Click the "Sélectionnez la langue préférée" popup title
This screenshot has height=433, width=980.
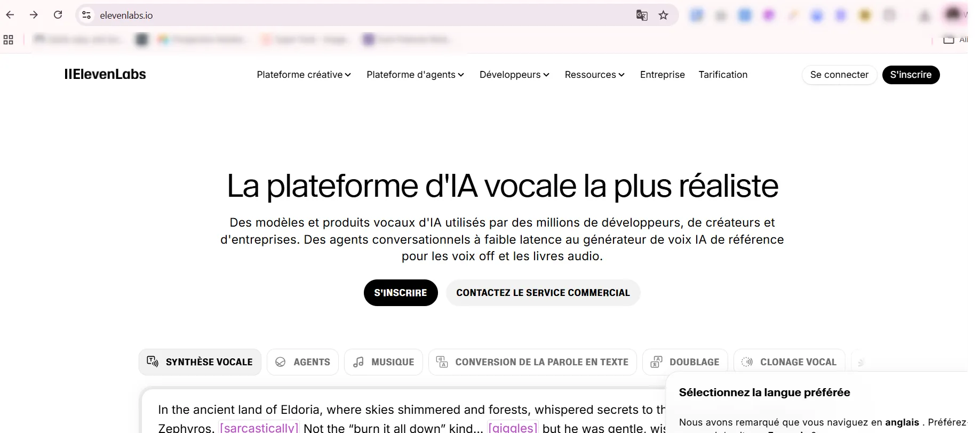(x=764, y=392)
